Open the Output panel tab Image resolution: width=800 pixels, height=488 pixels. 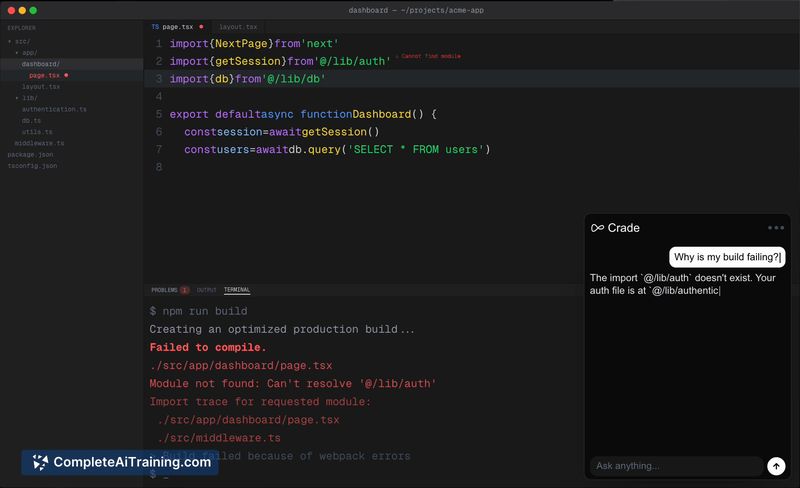click(x=207, y=290)
